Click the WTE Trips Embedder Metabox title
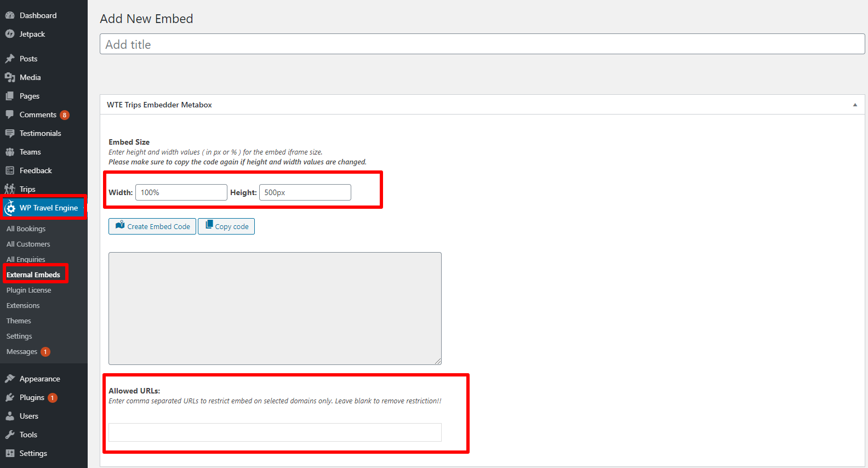 click(x=159, y=105)
